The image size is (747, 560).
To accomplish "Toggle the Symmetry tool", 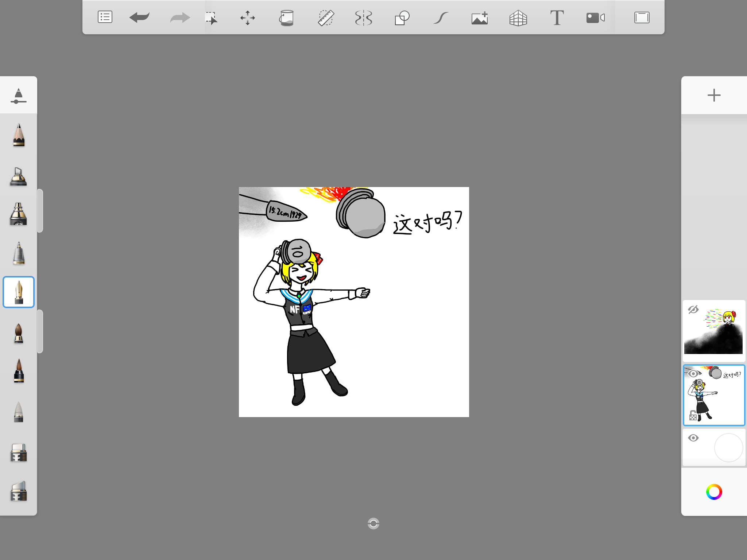I will coord(364,18).
